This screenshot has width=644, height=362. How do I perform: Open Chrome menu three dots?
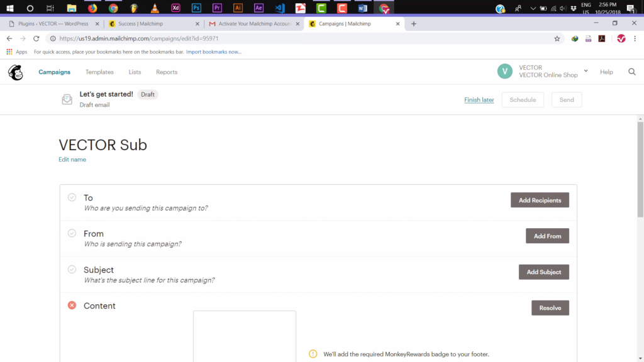coord(635,38)
